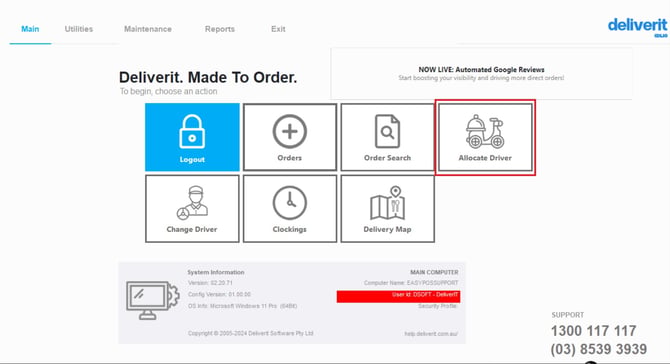Click the Version 02.20.71 text
This screenshot has width=670, height=364.
[210, 283]
